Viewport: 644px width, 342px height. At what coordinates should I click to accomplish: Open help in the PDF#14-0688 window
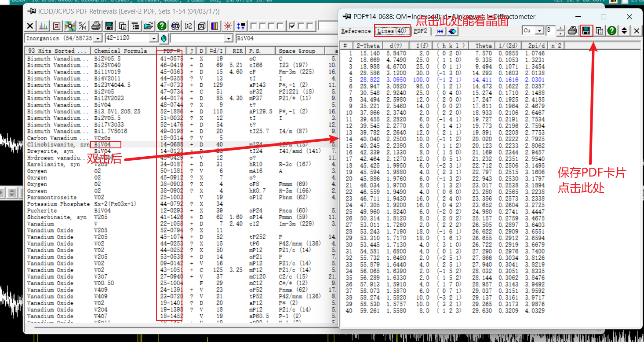pos(611,30)
